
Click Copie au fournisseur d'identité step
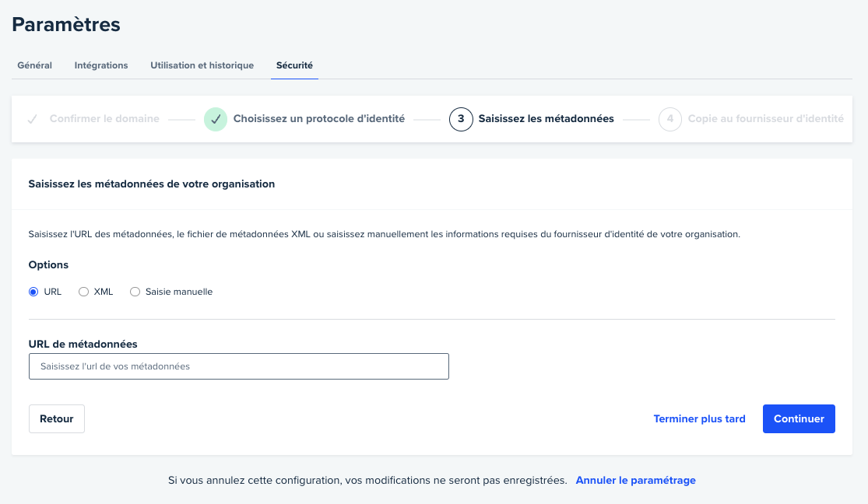765,118
